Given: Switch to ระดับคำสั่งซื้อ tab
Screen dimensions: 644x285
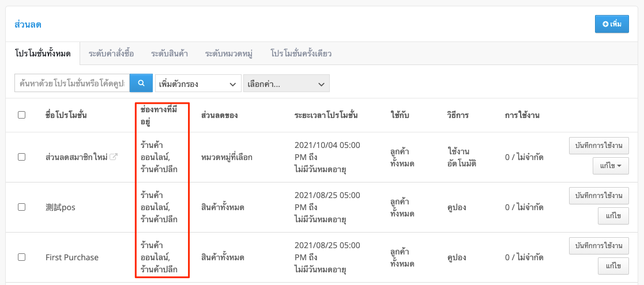Looking at the screenshot, I should click(111, 54).
